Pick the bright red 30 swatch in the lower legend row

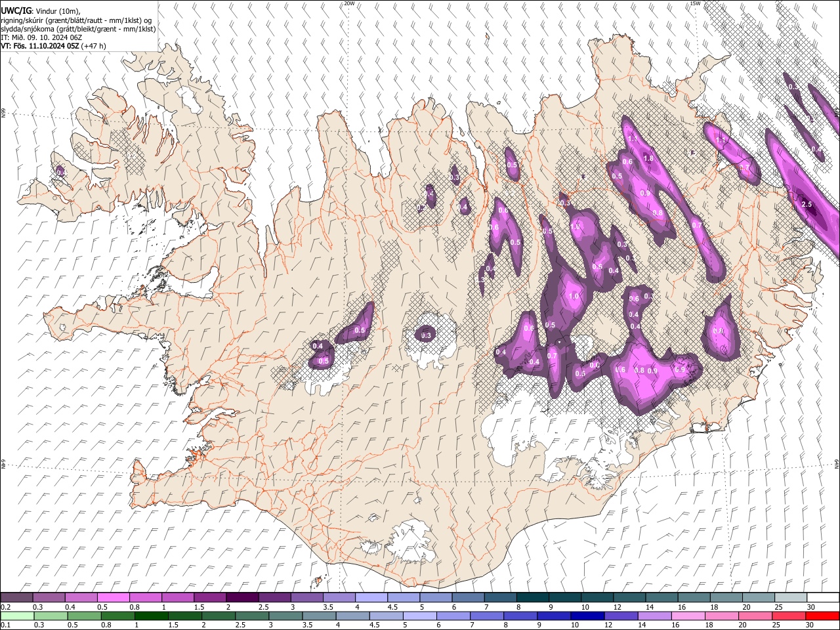(822, 616)
